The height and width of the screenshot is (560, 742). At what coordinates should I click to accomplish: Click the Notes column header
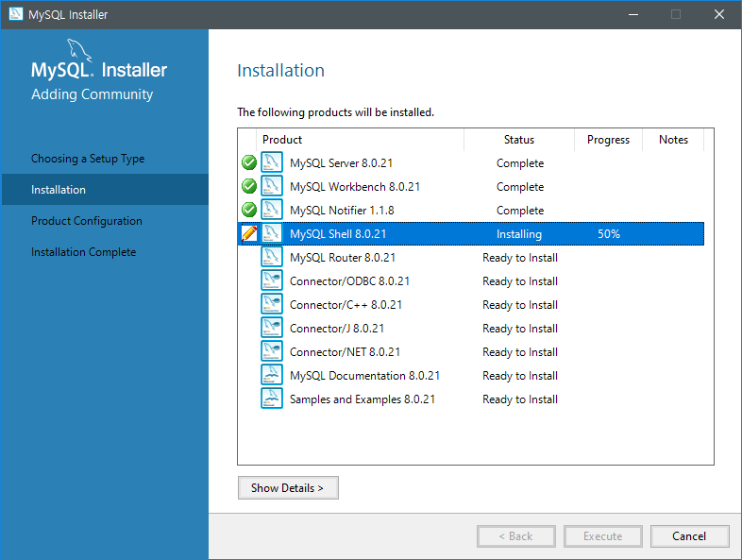(x=673, y=140)
